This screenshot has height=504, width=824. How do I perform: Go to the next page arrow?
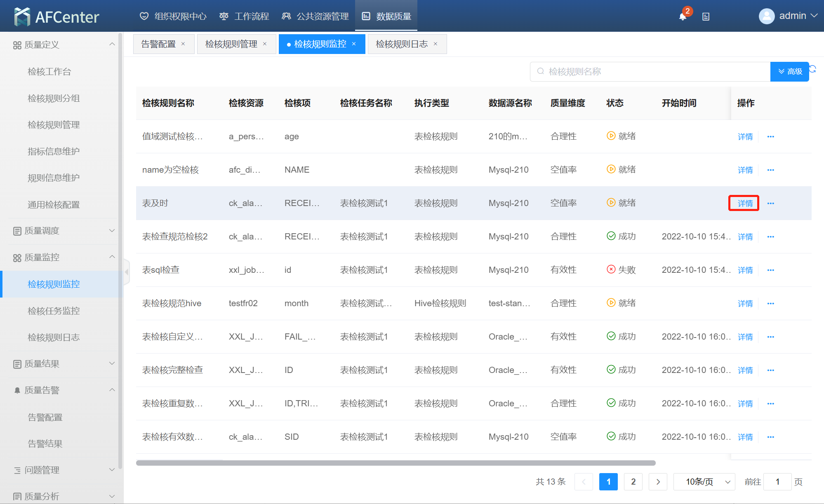658,482
